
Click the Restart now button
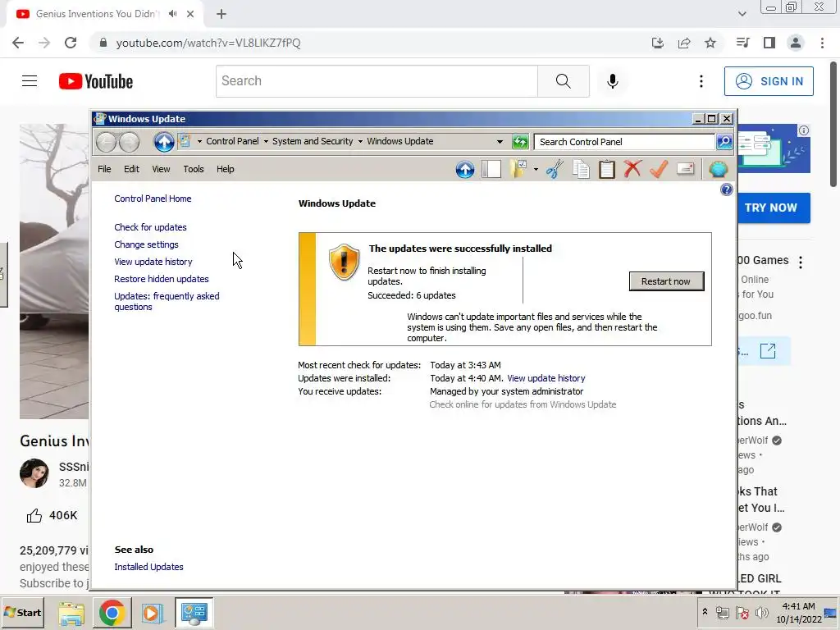pyautogui.click(x=666, y=281)
